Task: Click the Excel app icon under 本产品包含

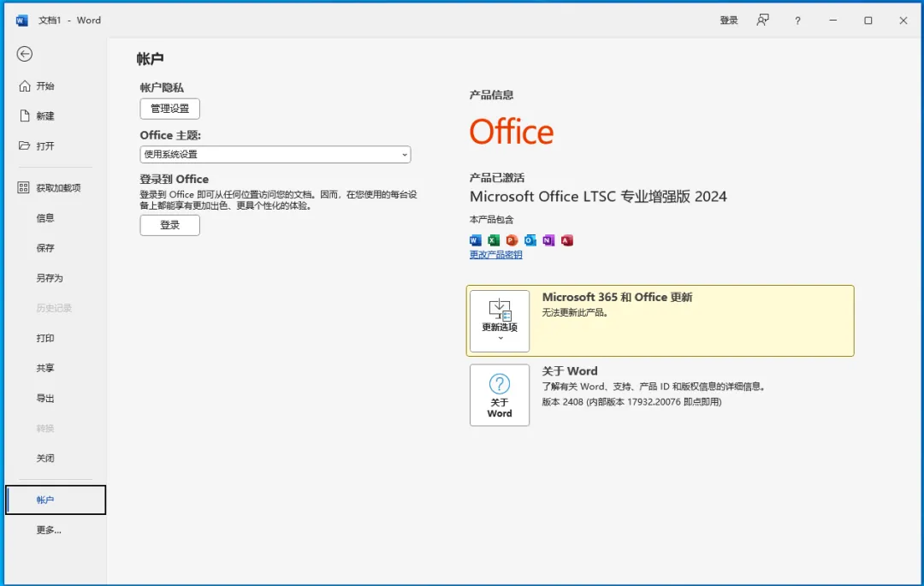Action: (x=494, y=240)
